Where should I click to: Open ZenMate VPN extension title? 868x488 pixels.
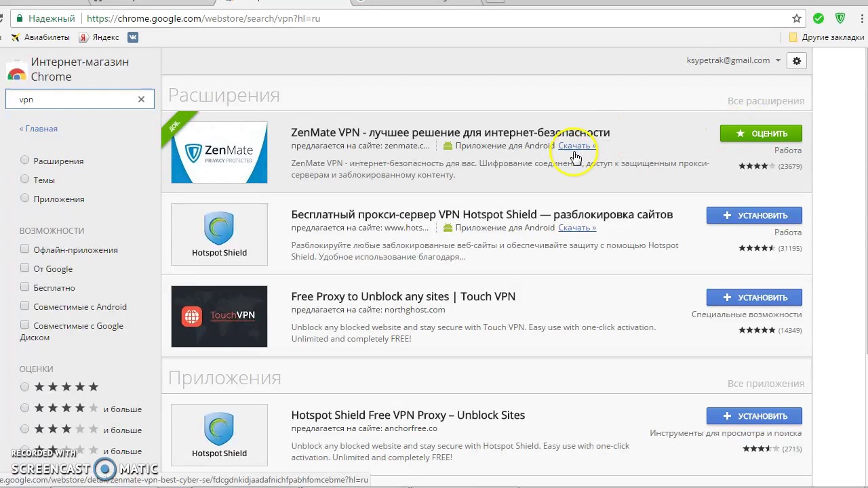click(450, 133)
